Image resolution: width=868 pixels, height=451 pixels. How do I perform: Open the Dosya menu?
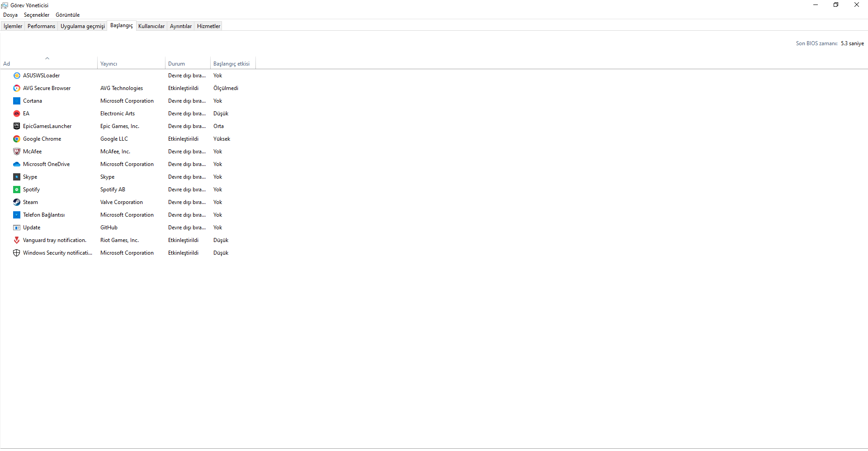pyautogui.click(x=10, y=15)
